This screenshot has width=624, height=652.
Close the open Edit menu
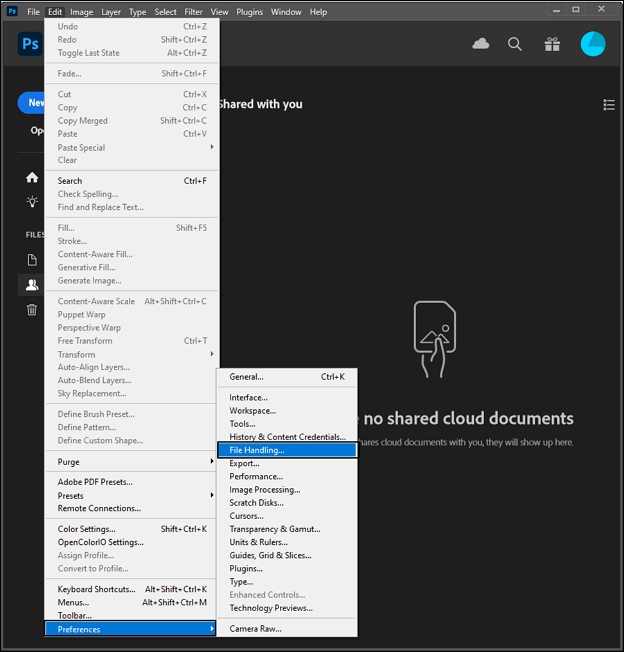55,12
